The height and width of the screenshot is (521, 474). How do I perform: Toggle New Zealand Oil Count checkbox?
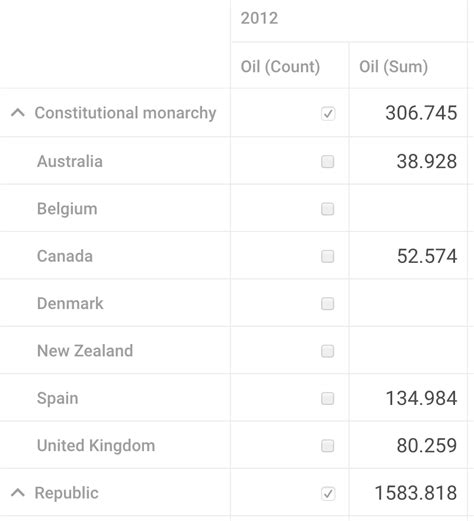coord(328,351)
